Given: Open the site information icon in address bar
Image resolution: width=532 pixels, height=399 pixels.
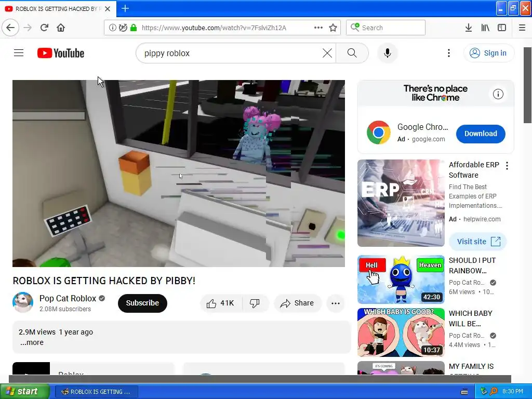Looking at the screenshot, I should (x=112, y=28).
